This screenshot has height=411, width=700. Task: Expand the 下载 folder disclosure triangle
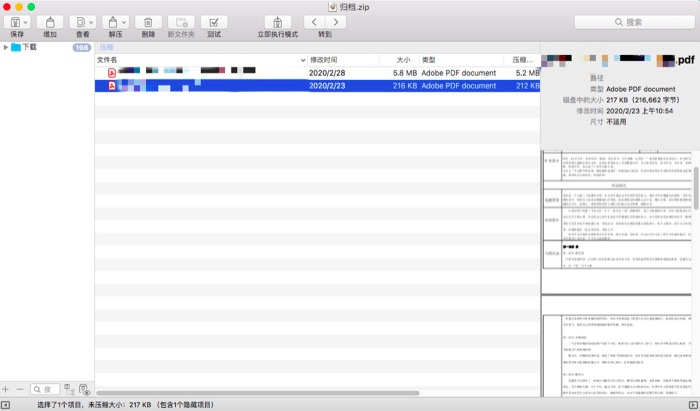[x=6, y=47]
